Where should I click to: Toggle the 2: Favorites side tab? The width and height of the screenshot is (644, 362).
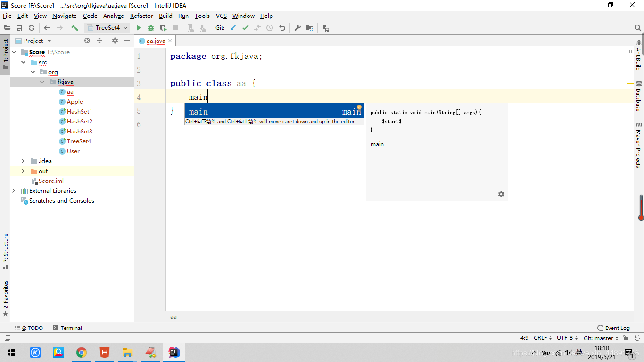(5, 298)
